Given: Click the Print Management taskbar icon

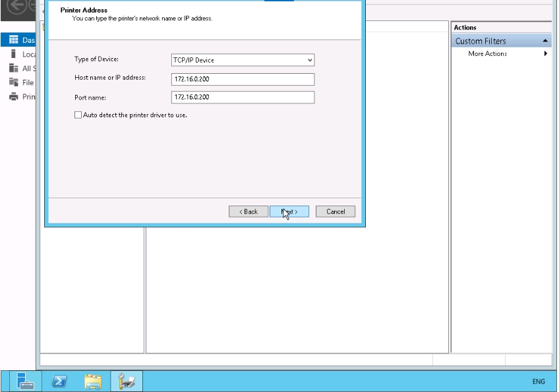Looking at the screenshot, I should click(x=127, y=381).
